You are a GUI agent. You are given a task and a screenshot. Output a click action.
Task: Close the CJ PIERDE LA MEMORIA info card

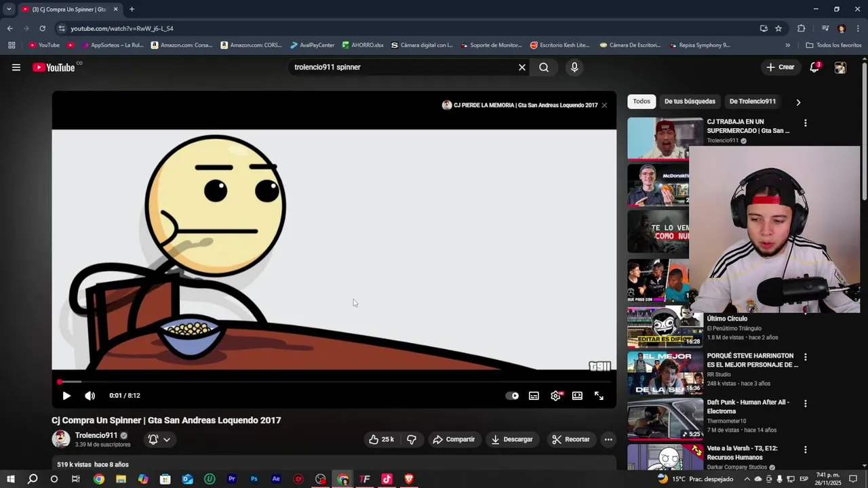click(x=604, y=105)
